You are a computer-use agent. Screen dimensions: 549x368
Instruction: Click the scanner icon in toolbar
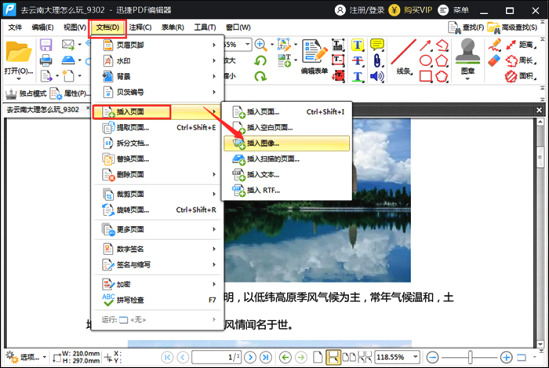(68, 60)
